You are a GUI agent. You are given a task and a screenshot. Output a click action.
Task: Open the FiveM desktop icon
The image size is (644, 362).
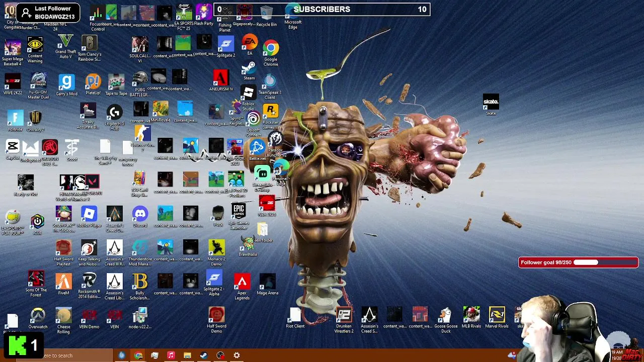click(x=63, y=285)
